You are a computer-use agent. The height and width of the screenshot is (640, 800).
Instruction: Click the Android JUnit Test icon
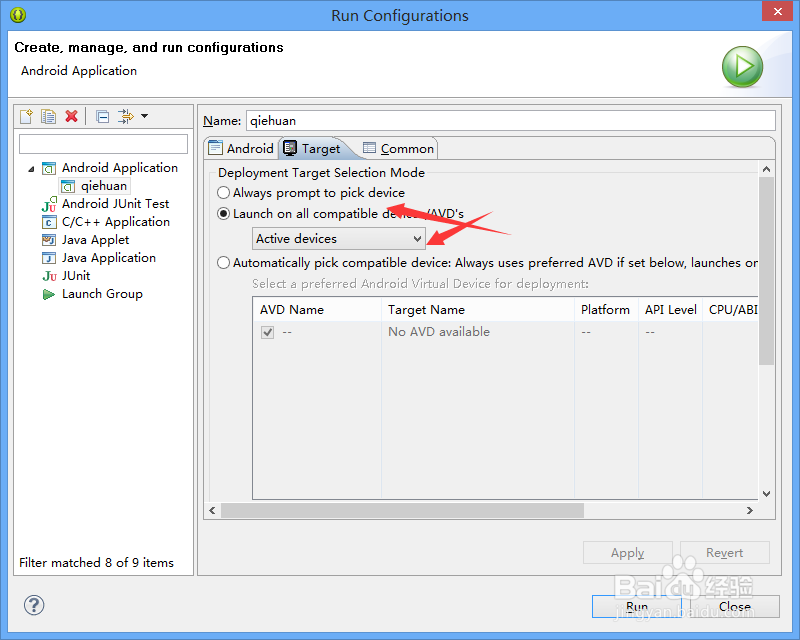[49, 204]
